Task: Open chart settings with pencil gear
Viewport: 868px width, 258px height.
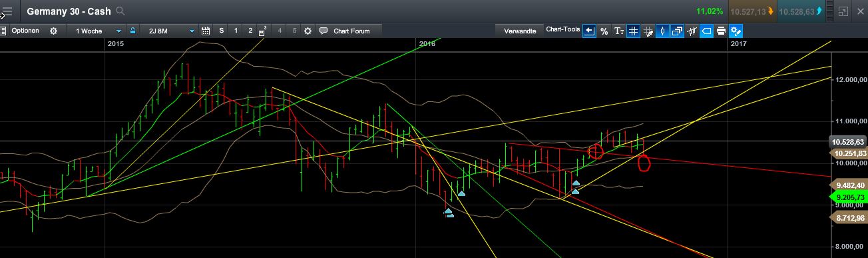Action: click(x=736, y=31)
